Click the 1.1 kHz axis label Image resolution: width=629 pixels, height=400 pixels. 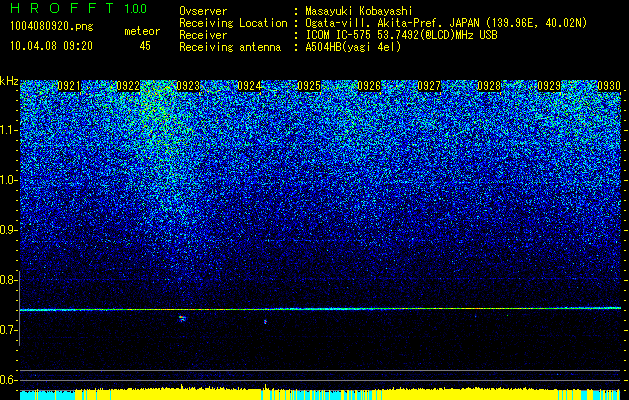point(9,130)
